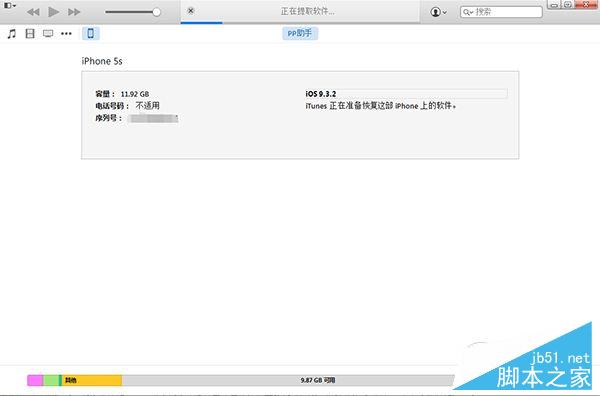
Task: Select the pink storage segment
Action: pyautogui.click(x=35, y=380)
